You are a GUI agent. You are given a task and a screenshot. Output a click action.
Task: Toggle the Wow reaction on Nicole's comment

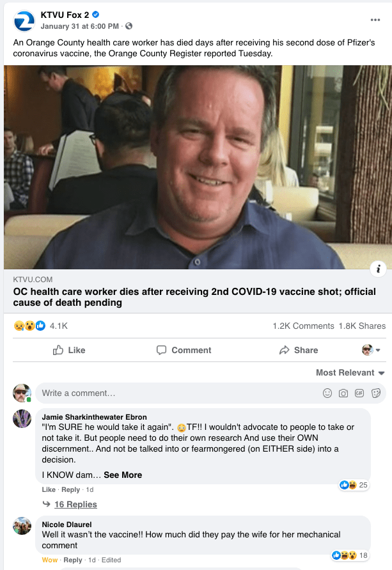50,560
